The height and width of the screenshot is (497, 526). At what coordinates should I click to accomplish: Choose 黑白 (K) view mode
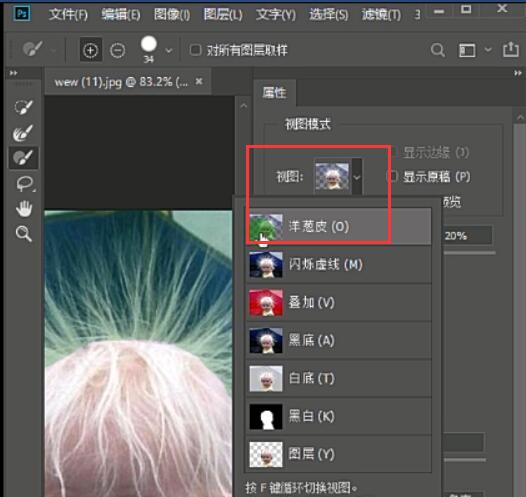click(x=339, y=416)
